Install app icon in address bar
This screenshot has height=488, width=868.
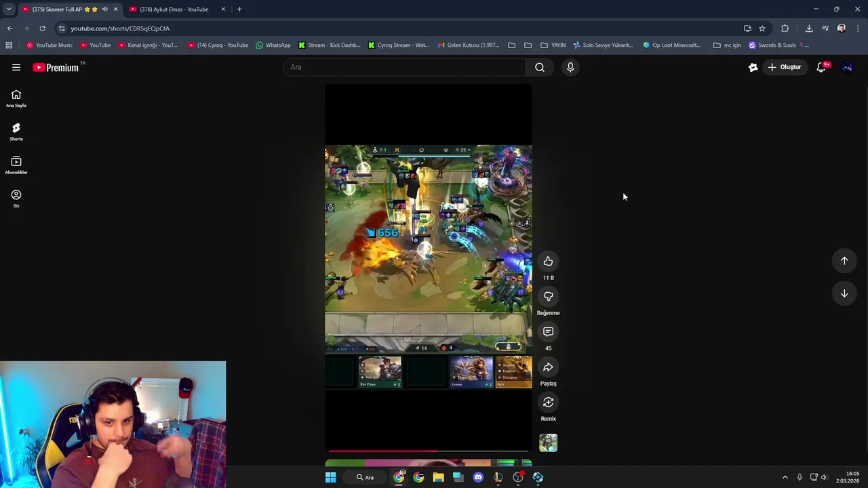747,28
